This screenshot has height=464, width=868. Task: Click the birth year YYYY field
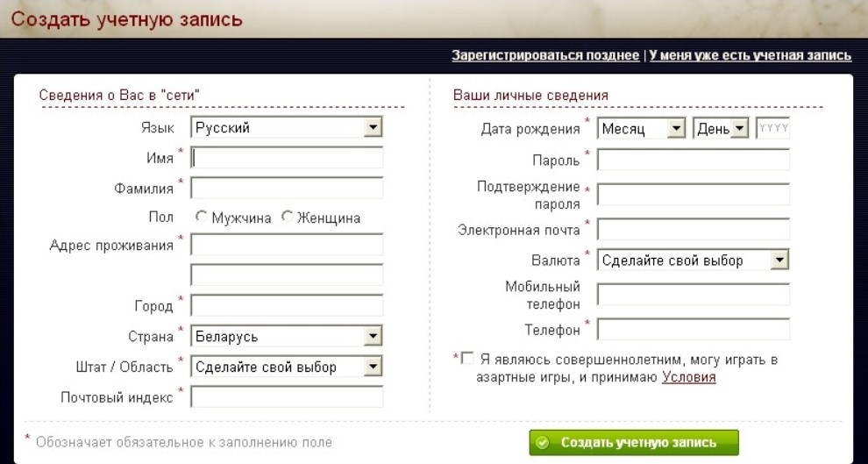pos(772,129)
